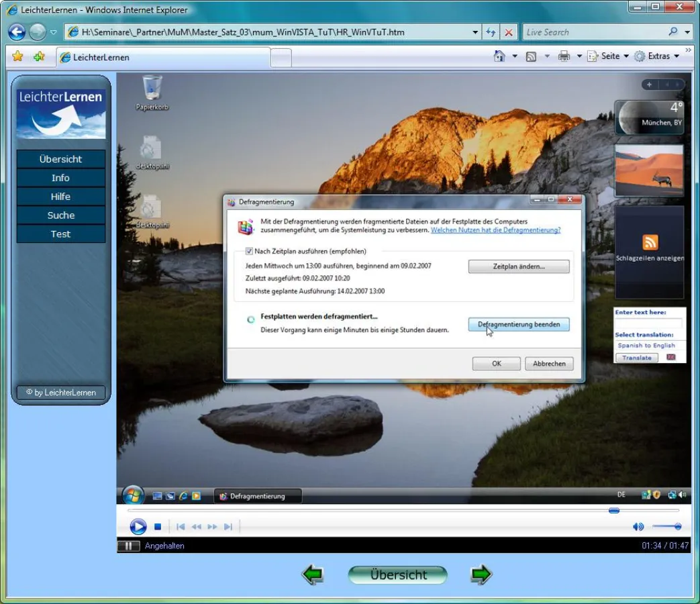
Task: Click the RSS feed Schlagzeilen gadget icon
Action: point(650,242)
